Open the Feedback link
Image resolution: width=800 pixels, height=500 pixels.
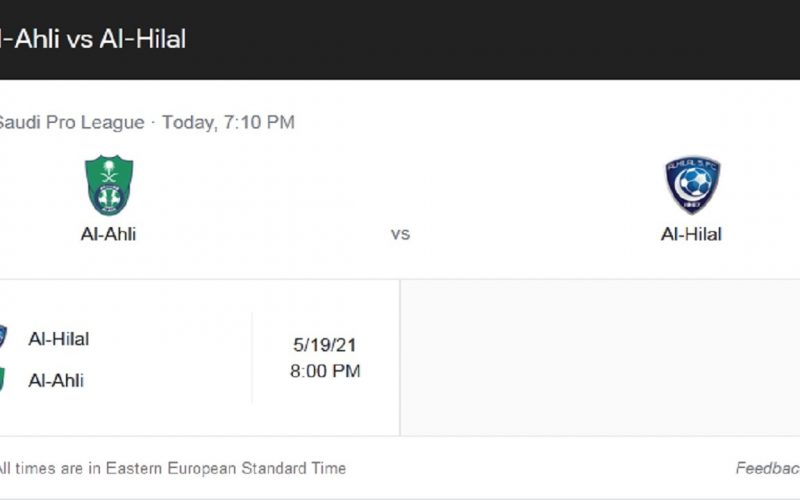[x=767, y=468]
